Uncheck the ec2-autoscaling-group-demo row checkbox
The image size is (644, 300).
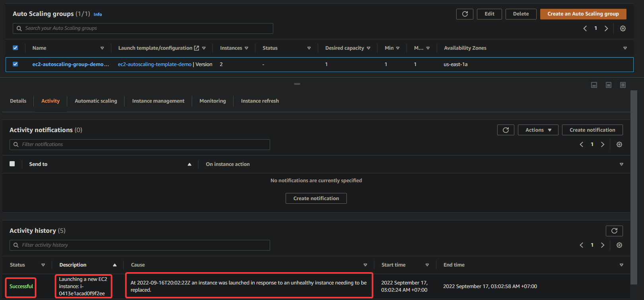click(x=15, y=64)
